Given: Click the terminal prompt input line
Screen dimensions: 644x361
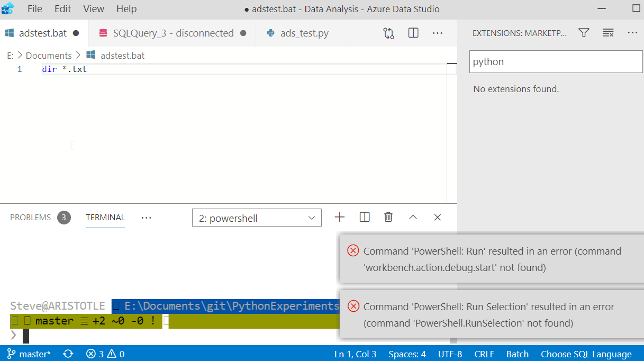Looking at the screenshot, I should pyautogui.click(x=175, y=336).
